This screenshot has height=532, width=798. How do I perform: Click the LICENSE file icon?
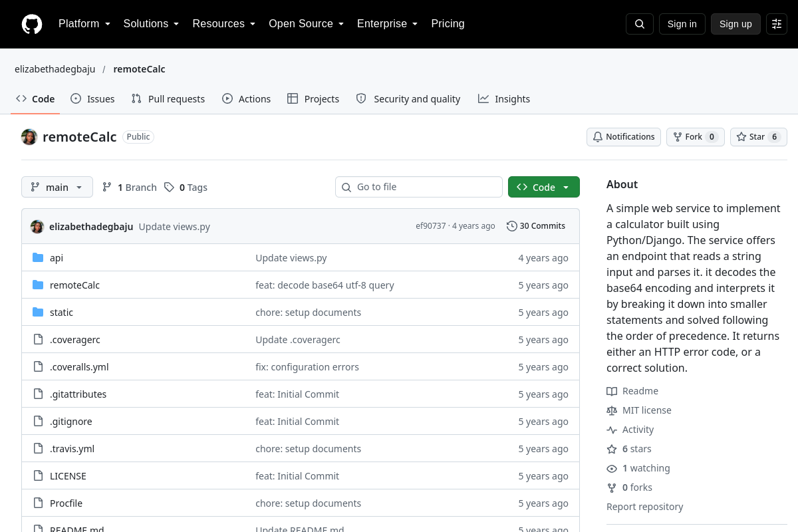38,476
